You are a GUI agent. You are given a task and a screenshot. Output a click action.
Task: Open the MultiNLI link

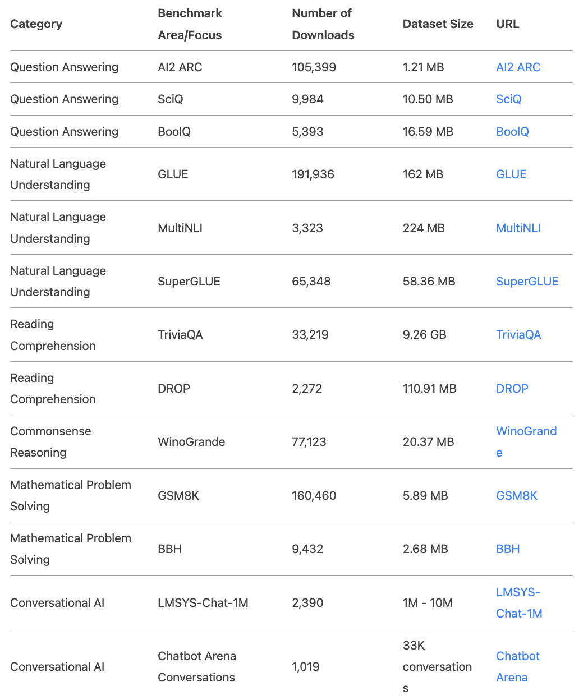coord(518,228)
